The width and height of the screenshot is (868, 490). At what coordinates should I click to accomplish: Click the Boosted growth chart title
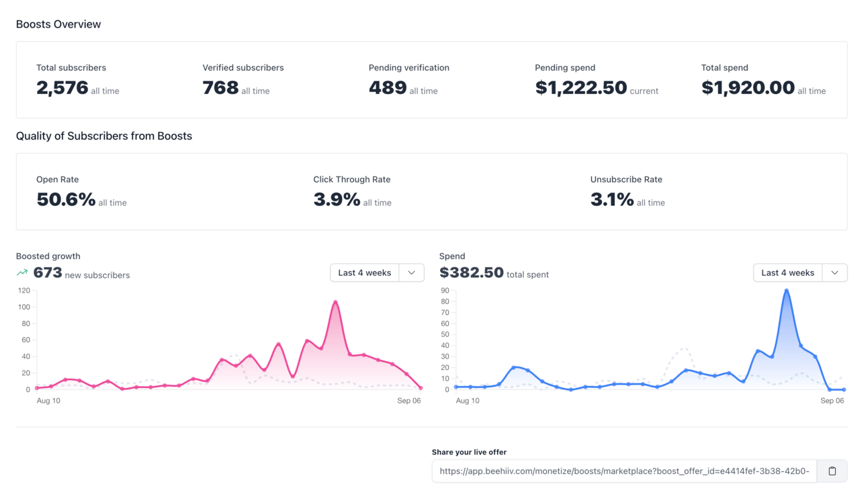(x=48, y=256)
